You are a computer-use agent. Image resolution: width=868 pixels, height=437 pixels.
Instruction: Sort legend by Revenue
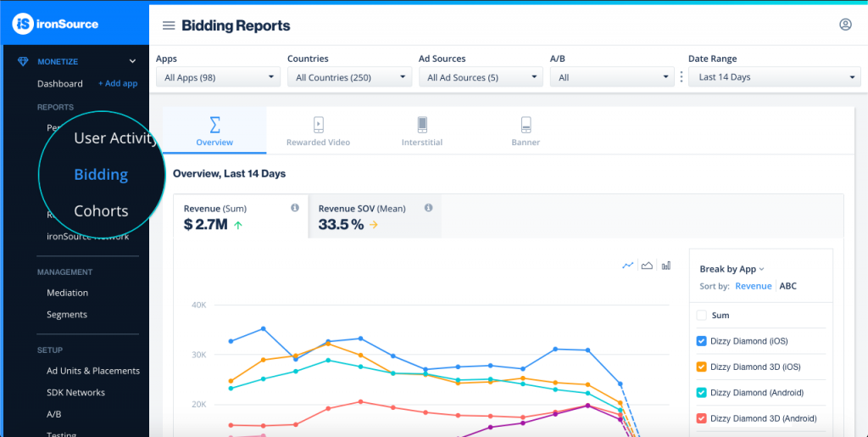point(753,286)
